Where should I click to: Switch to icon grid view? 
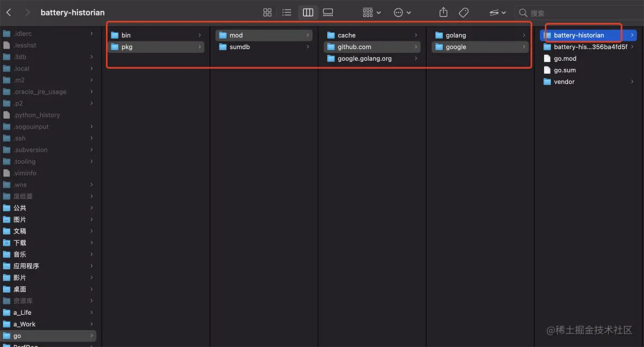coord(267,12)
